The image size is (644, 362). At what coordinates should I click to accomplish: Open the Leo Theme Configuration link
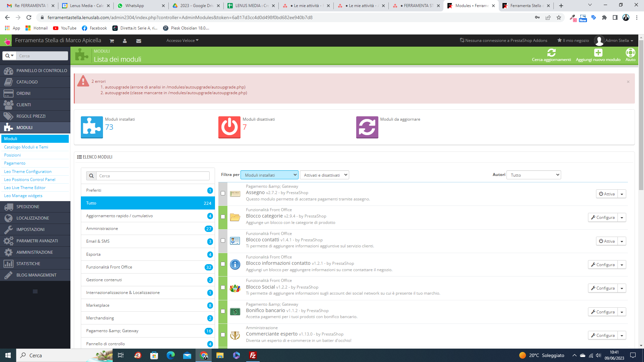click(x=28, y=172)
